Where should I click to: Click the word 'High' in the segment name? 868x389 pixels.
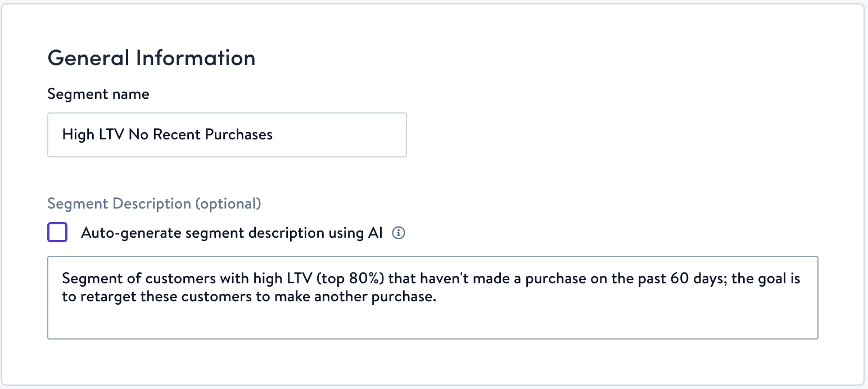click(x=78, y=135)
